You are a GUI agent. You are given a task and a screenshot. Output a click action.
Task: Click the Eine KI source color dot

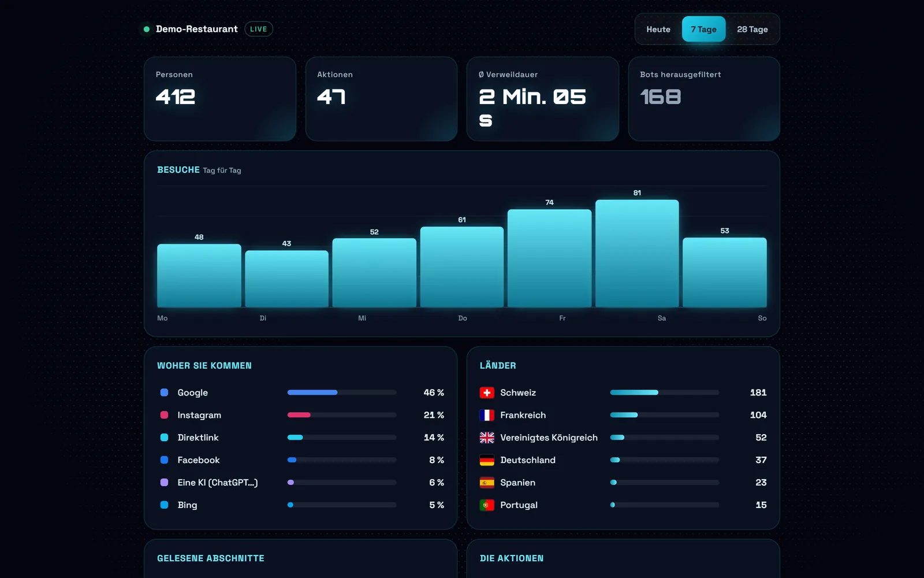tap(164, 482)
